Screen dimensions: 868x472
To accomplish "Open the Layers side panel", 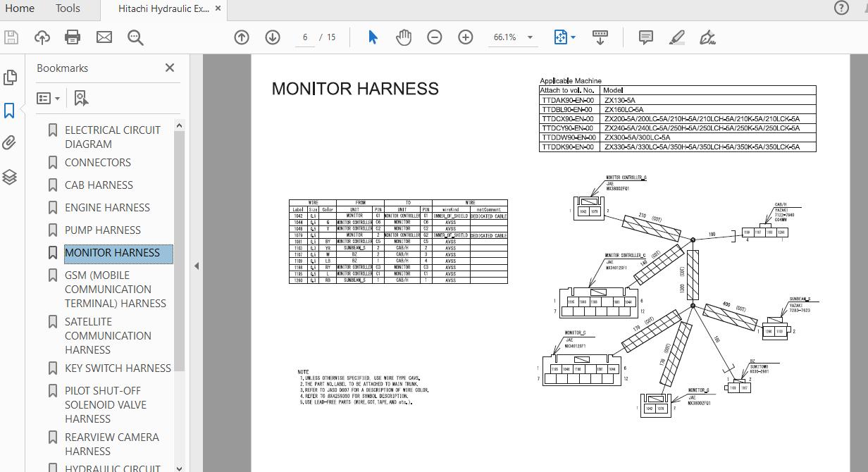I will click(x=10, y=177).
